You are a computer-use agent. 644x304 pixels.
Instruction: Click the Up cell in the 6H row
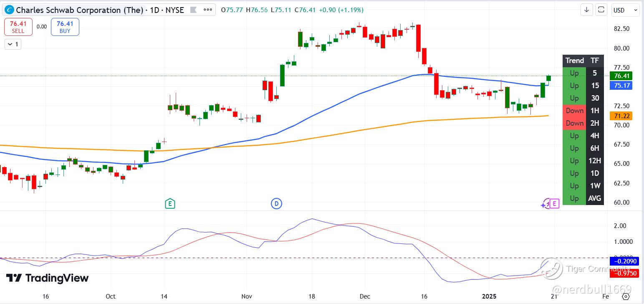[574, 148]
